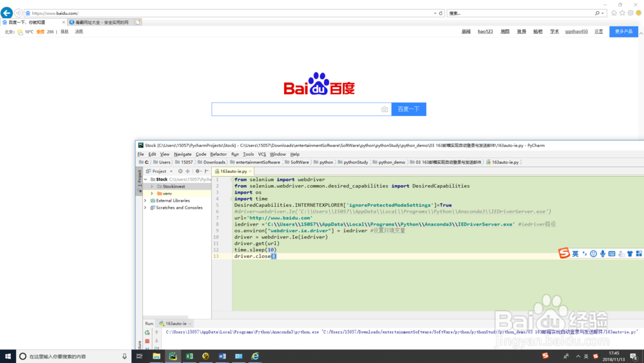Open 新闻 link on Baidu
Image resolution: width=644 pixels, height=363 pixels.
point(466,31)
